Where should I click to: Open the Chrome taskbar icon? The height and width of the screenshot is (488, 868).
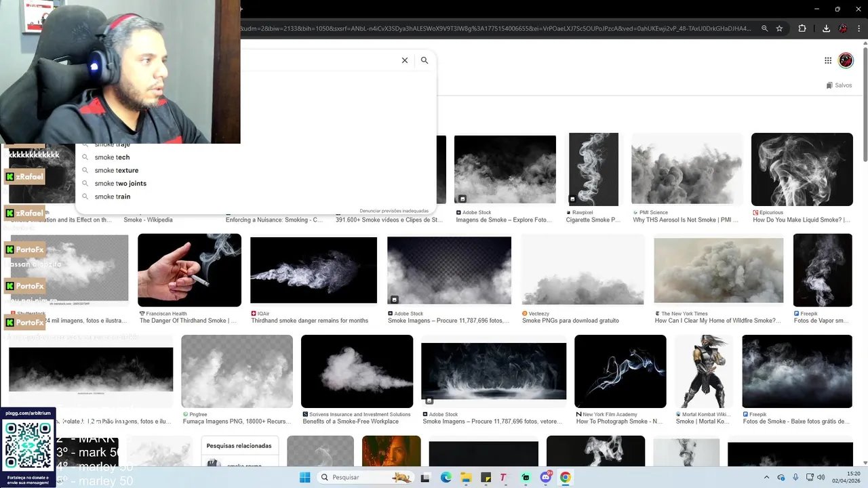tap(566, 477)
